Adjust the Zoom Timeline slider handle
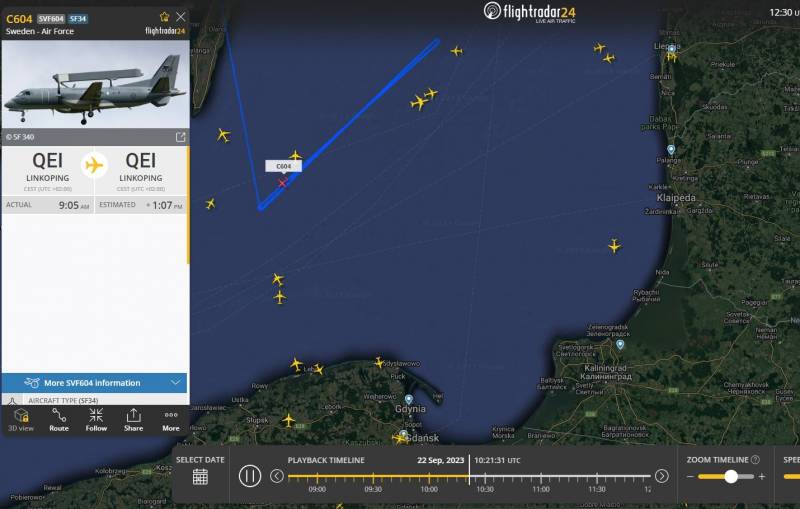Viewport: 800px width, 509px height. tap(731, 476)
